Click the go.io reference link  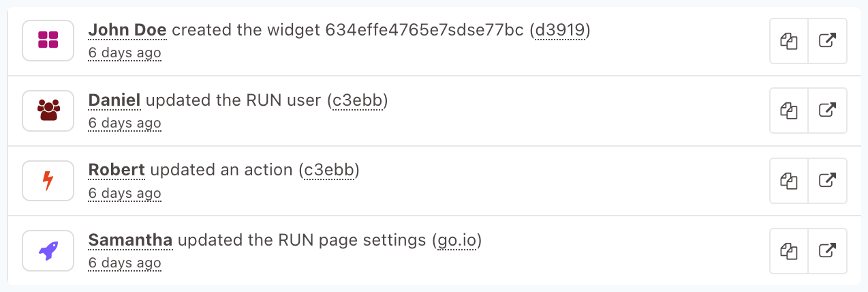tap(456, 241)
